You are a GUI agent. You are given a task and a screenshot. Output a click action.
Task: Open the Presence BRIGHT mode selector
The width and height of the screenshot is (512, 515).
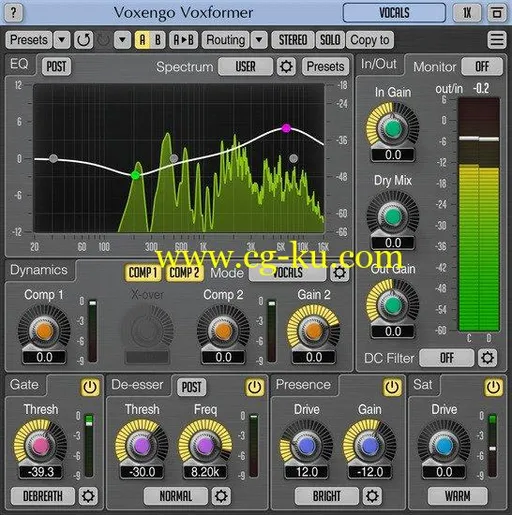[327, 496]
